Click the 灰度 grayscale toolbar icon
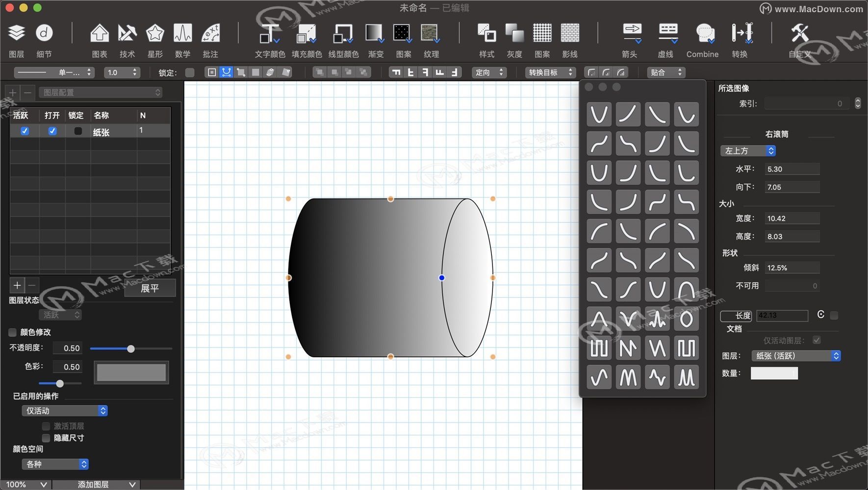868x490 pixels. (x=514, y=33)
